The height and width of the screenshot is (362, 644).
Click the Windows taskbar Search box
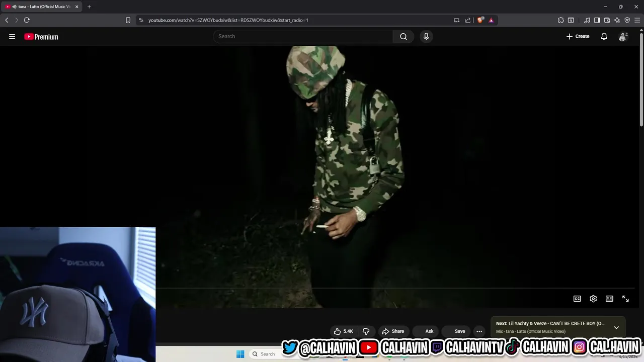coord(267,354)
